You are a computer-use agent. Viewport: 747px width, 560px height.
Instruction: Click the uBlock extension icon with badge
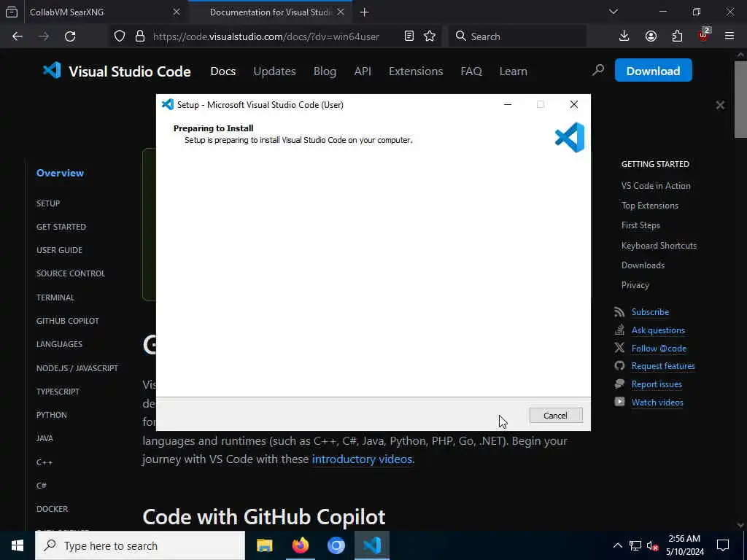coord(704,35)
